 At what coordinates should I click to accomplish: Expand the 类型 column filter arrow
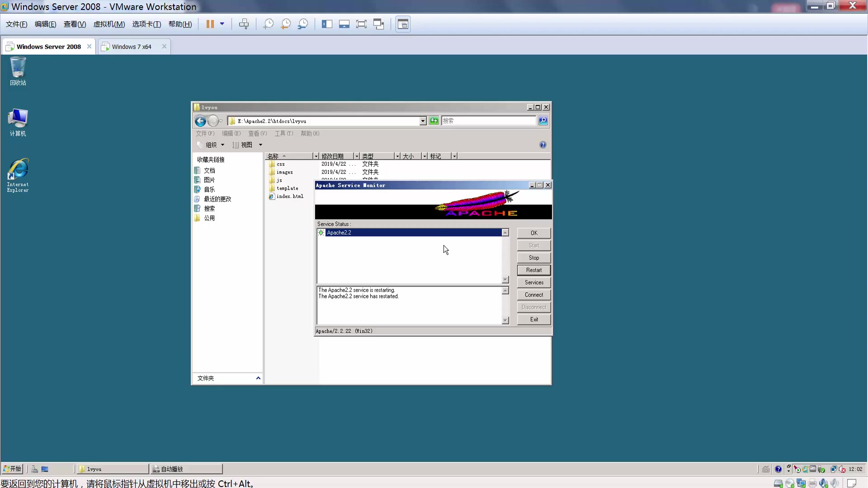click(x=397, y=156)
